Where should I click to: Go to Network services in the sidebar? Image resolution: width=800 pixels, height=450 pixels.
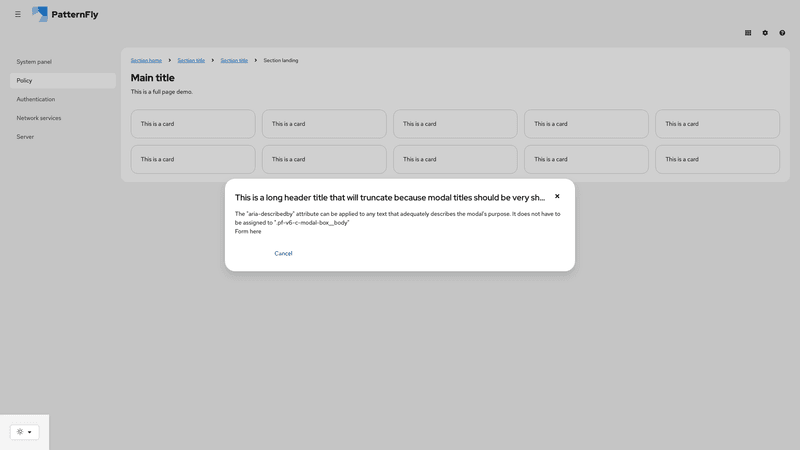tap(63, 118)
